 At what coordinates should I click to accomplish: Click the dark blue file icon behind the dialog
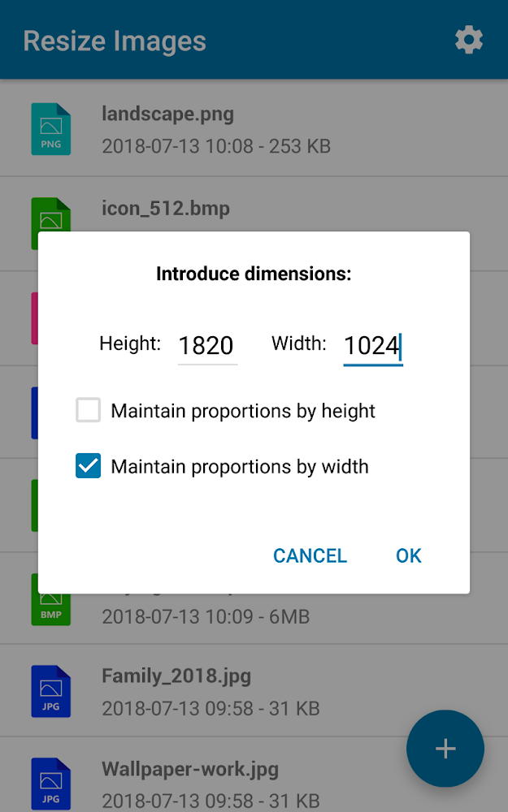pyautogui.click(x=34, y=412)
